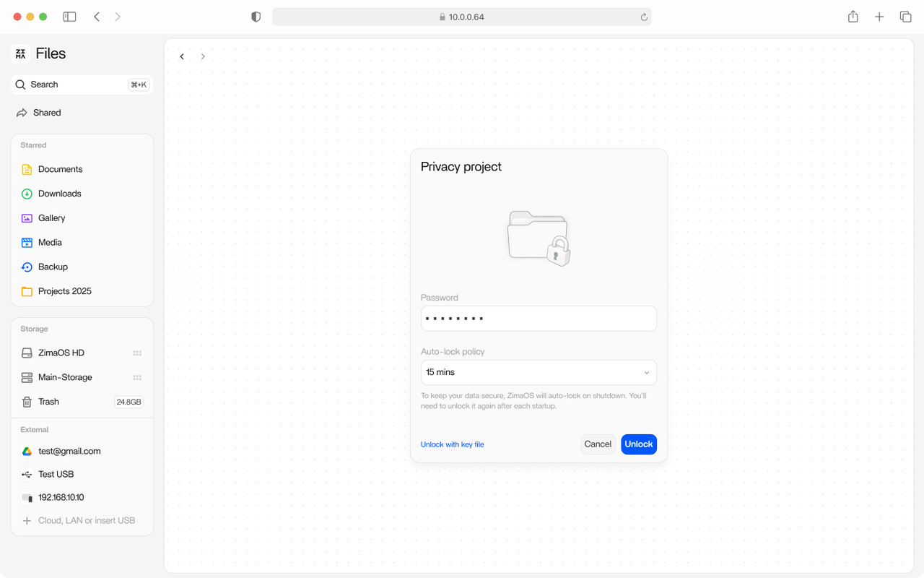This screenshot has width=924, height=578.
Task: Select the Gallery icon in sidebar
Action: click(x=27, y=218)
